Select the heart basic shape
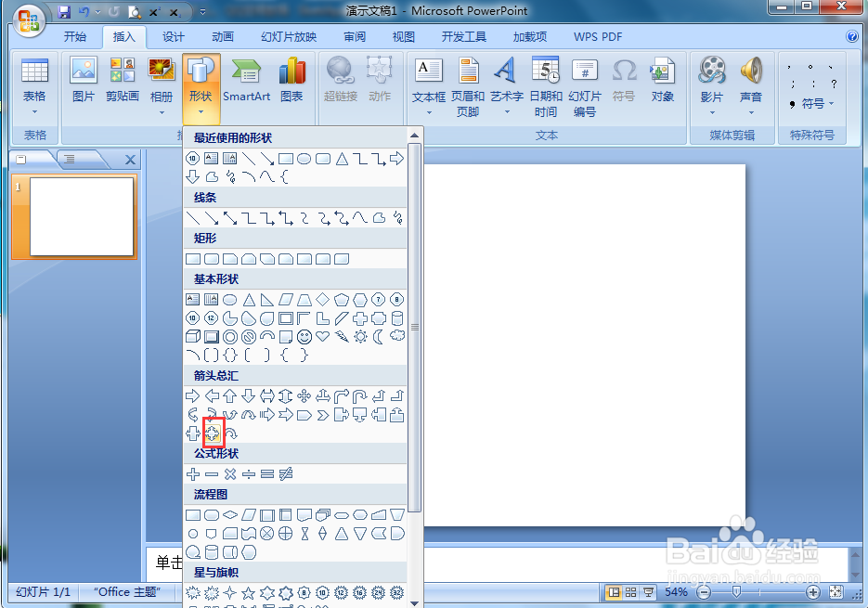868x608 pixels. click(x=323, y=336)
